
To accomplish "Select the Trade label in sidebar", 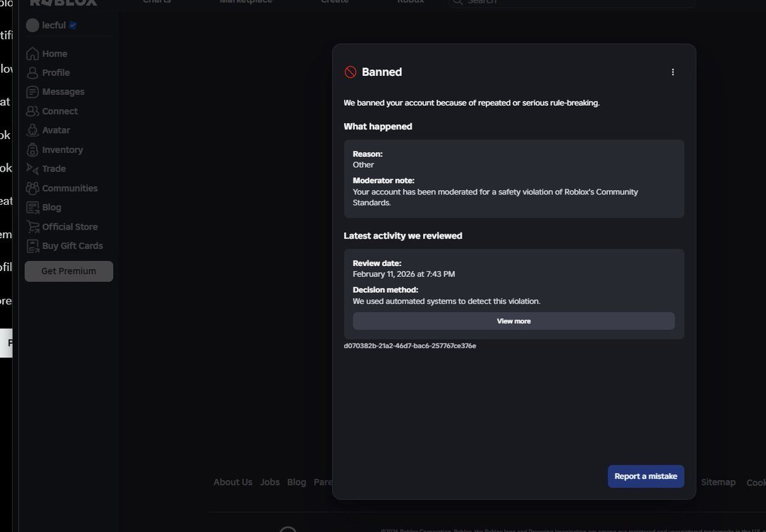I will 54,168.
